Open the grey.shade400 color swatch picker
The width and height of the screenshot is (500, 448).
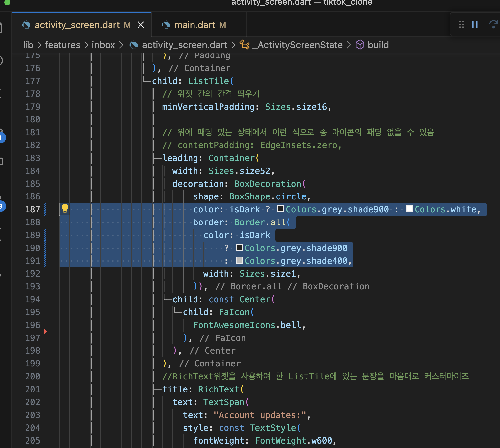point(239,260)
